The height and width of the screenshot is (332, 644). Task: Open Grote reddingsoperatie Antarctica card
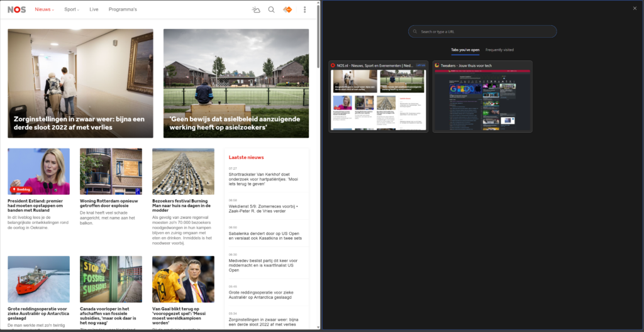tap(38, 313)
